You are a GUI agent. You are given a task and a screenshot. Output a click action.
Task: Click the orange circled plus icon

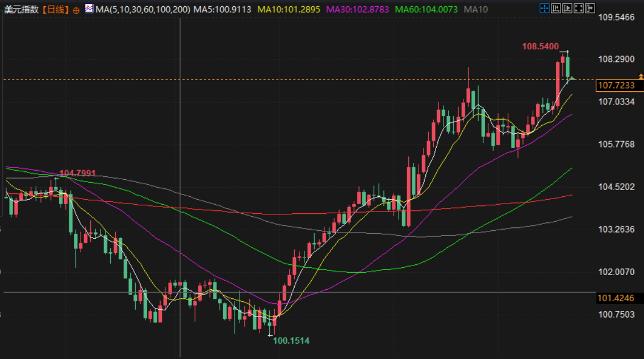[76, 10]
